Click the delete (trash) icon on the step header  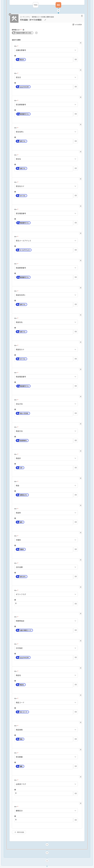[82, 16]
